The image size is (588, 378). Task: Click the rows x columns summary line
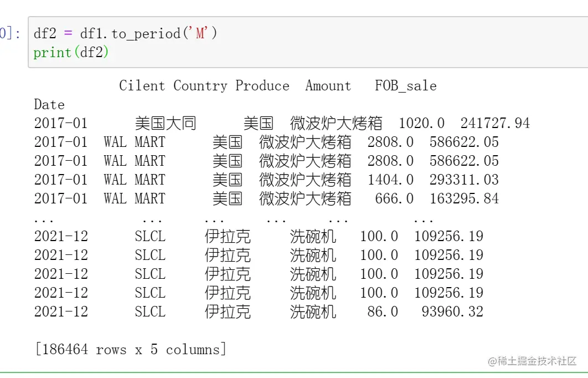[131, 349]
